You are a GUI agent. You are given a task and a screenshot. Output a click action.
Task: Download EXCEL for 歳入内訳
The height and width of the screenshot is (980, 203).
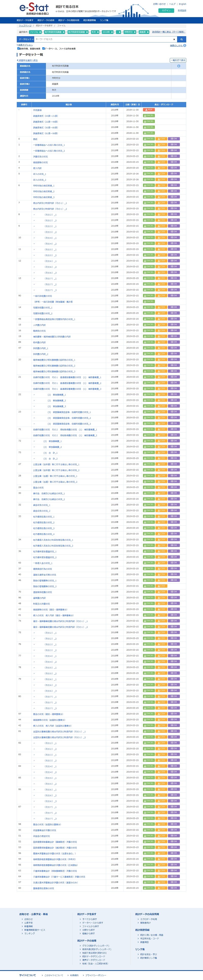tap(149, 168)
